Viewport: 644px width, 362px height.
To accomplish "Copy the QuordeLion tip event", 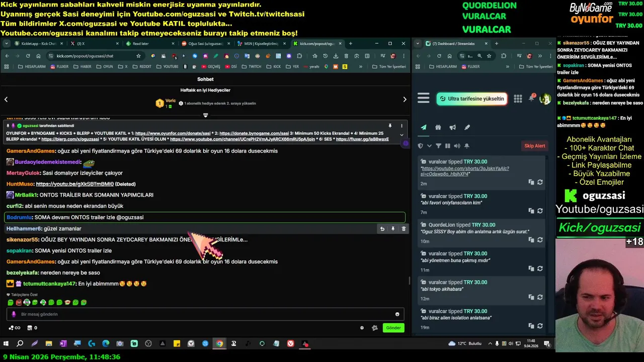I will tap(531, 240).
